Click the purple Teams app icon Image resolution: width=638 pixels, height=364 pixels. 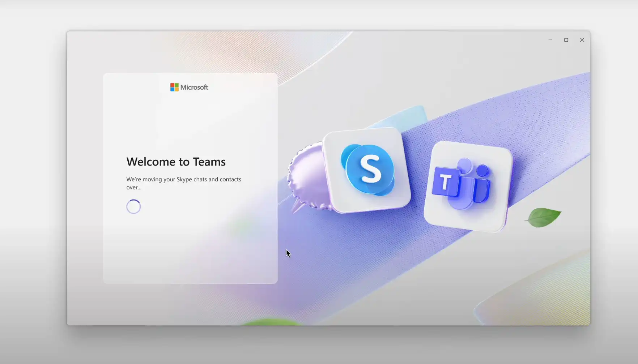click(x=468, y=186)
